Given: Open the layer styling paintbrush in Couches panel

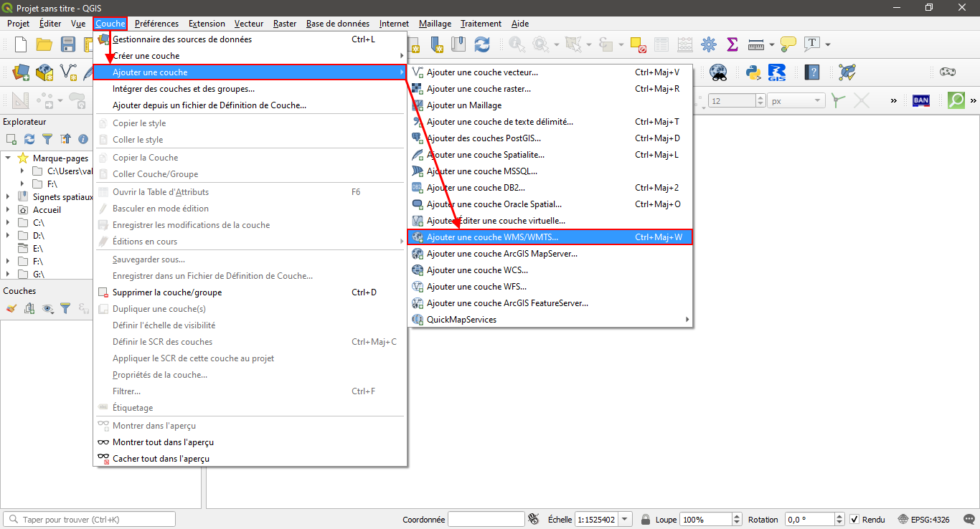Looking at the screenshot, I should tap(11, 308).
